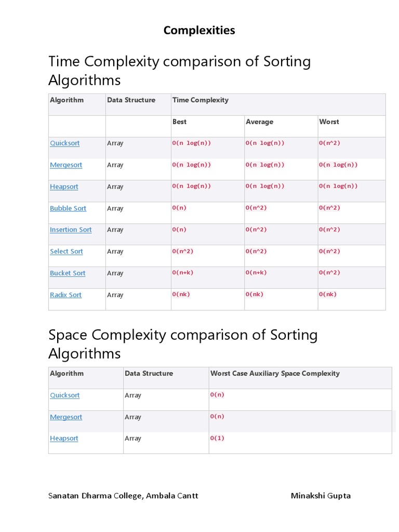Image resolution: width=399 pixels, height=532 pixels.
Task: Click the Time Complexity comparison heading
Action: point(179,71)
